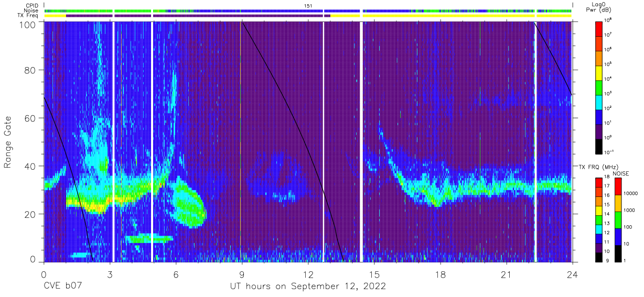Click x-axis tick label 21

click(x=506, y=275)
